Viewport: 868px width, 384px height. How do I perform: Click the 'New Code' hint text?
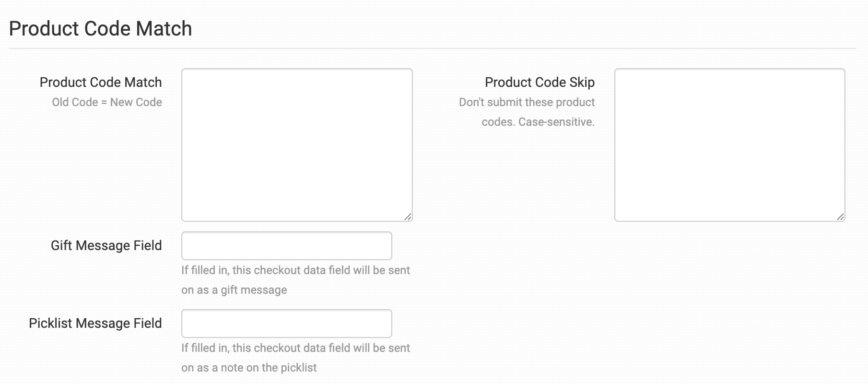pos(136,102)
